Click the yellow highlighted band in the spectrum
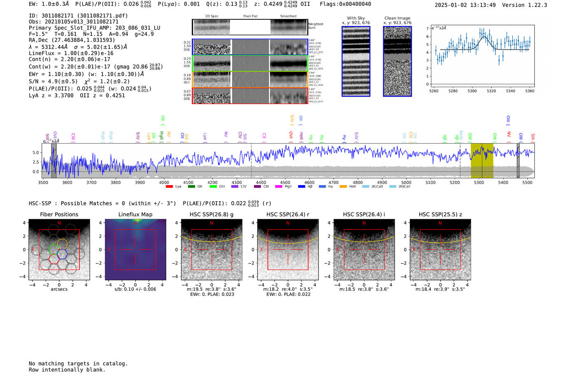The image size is (576, 392). 482,161
